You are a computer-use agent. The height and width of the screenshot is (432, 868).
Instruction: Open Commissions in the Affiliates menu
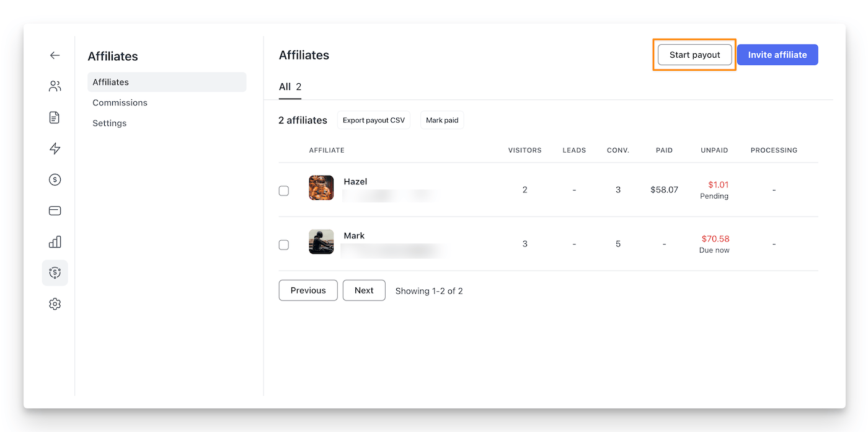120,102
